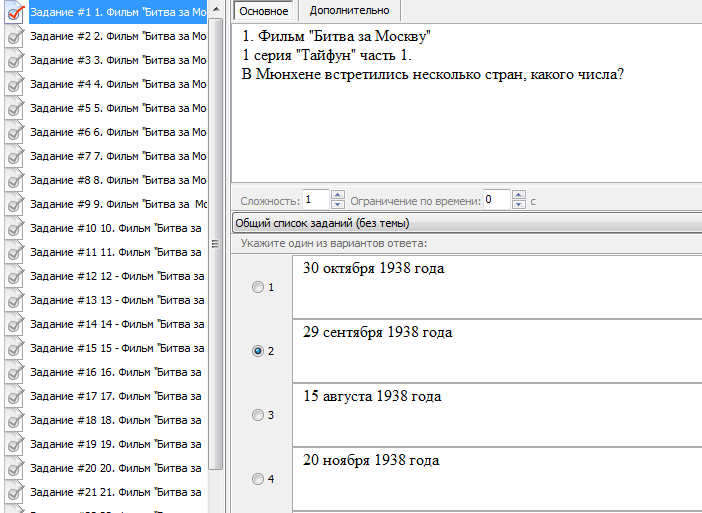The width and height of the screenshot is (702, 513).
Task: Select Задание #7 in the task list
Action: point(118,156)
